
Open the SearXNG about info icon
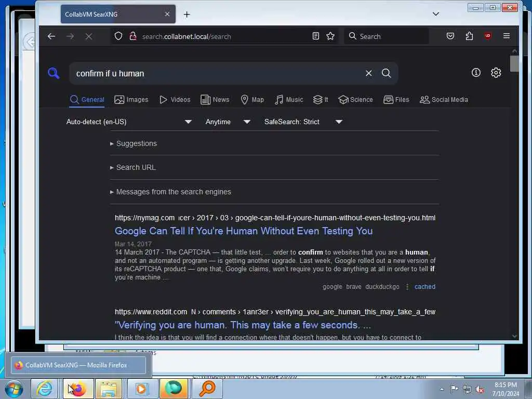click(476, 73)
